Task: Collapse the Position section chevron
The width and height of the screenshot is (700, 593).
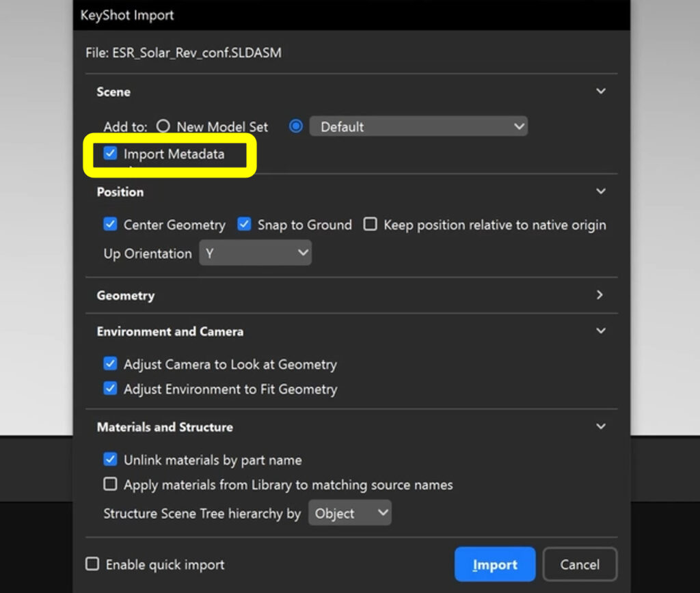Action: pos(600,191)
